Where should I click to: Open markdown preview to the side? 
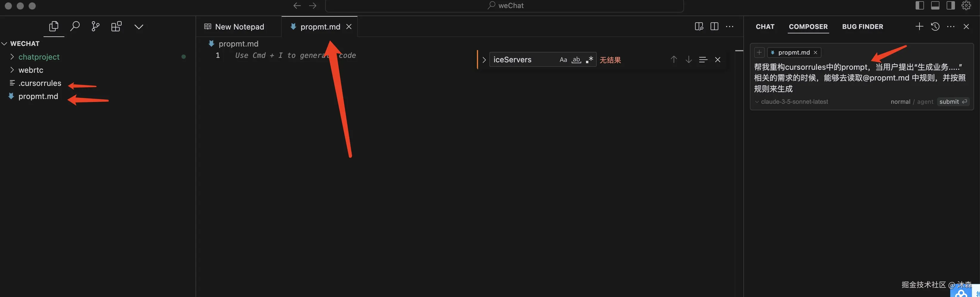(699, 26)
